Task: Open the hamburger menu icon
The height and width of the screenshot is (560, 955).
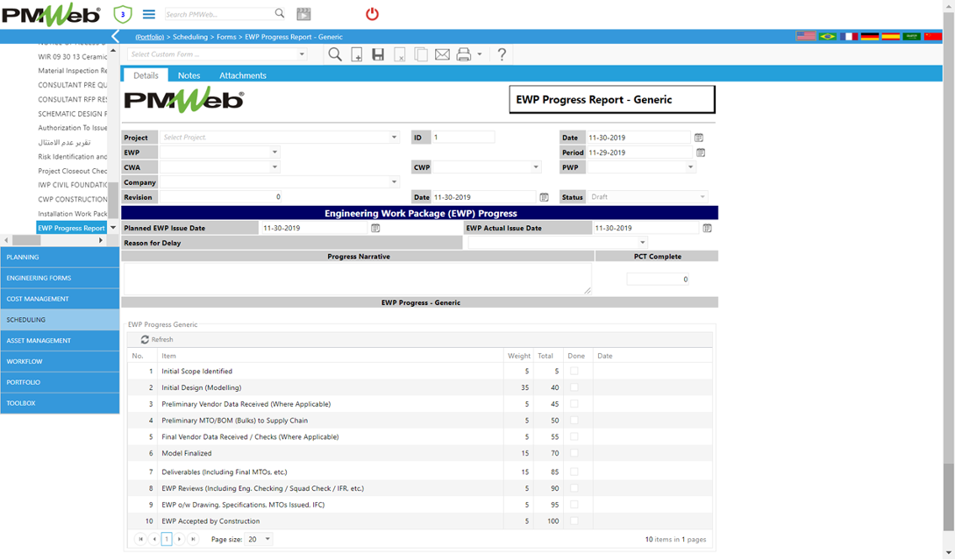Action: tap(149, 14)
